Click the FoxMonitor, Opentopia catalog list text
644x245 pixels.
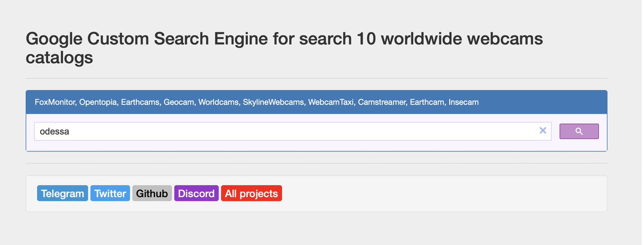click(257, 102)
